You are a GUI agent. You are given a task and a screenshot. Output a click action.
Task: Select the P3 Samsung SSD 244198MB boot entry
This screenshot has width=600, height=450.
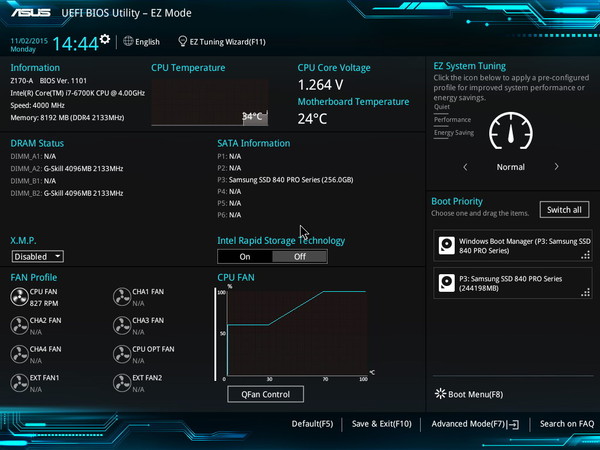tap(513, 283)
